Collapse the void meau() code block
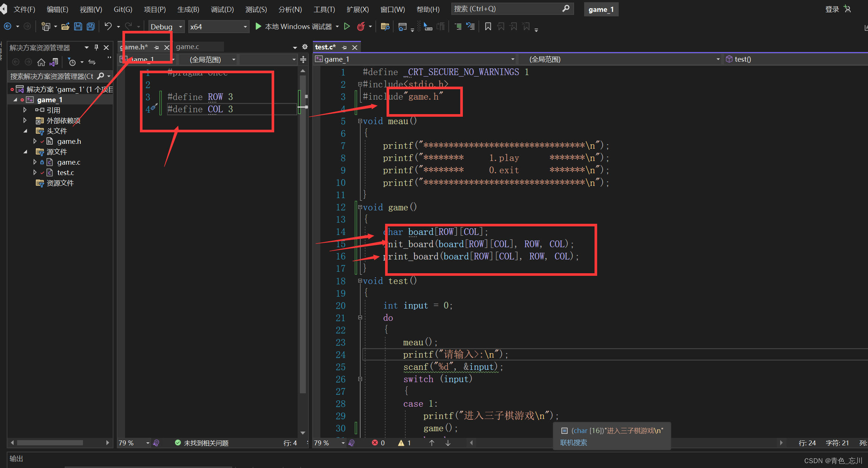 click(x=360, y=121)
